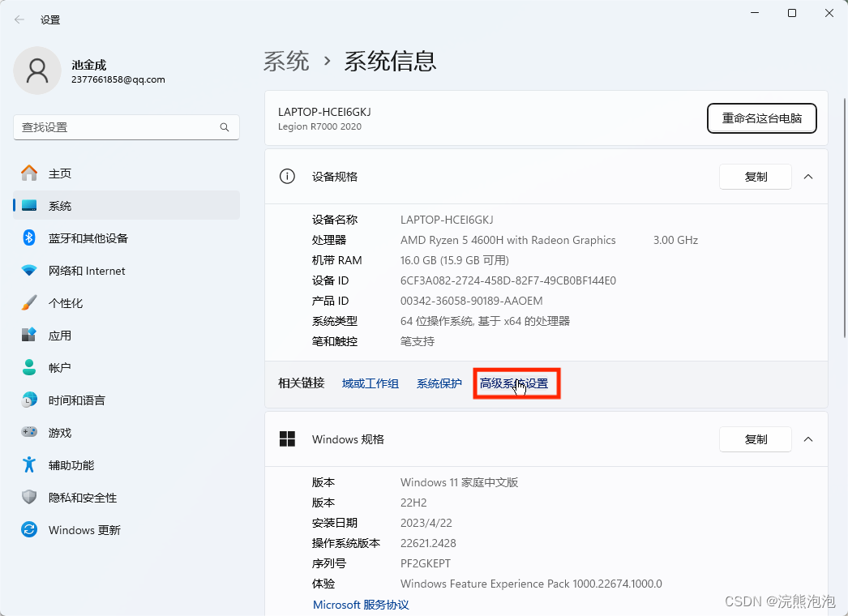Click the 系统 monitor icon in sidebar
848x616 pixels.
pyautogui.click(x=29, y=206)
